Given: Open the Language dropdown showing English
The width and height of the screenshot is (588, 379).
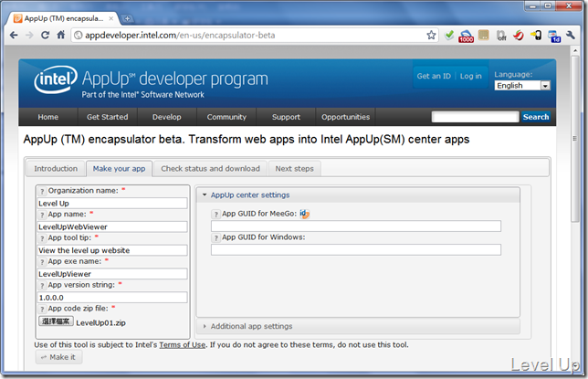Looking at the screenshot, I should (522, 86).
